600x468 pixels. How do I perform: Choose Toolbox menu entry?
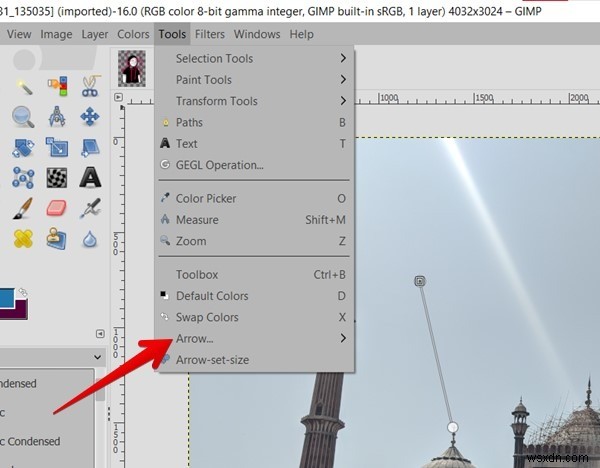(x=254, y=274)
